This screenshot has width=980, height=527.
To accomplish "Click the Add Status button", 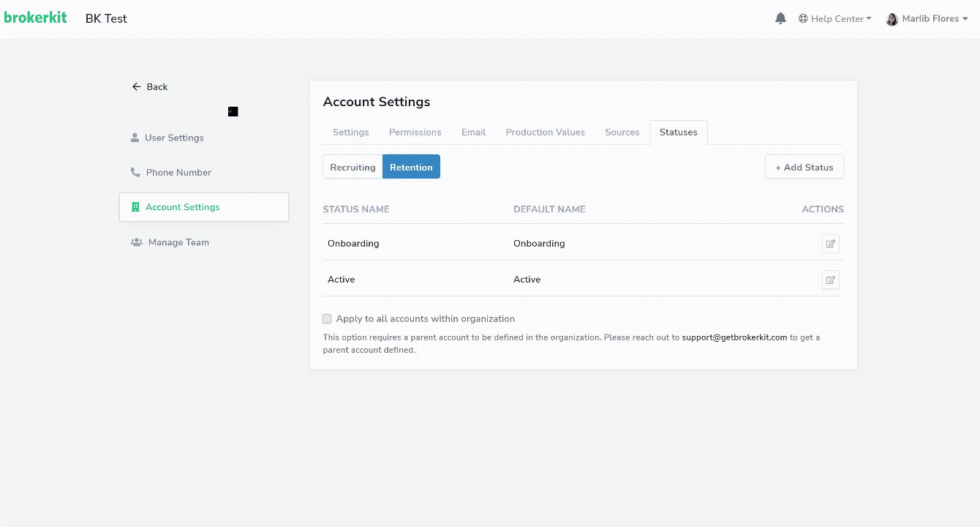I will pos(804,166).
